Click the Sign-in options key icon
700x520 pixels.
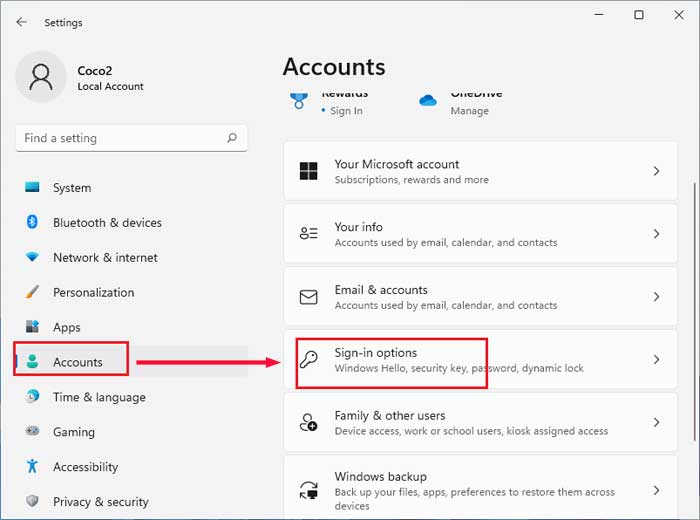(308, 359)
